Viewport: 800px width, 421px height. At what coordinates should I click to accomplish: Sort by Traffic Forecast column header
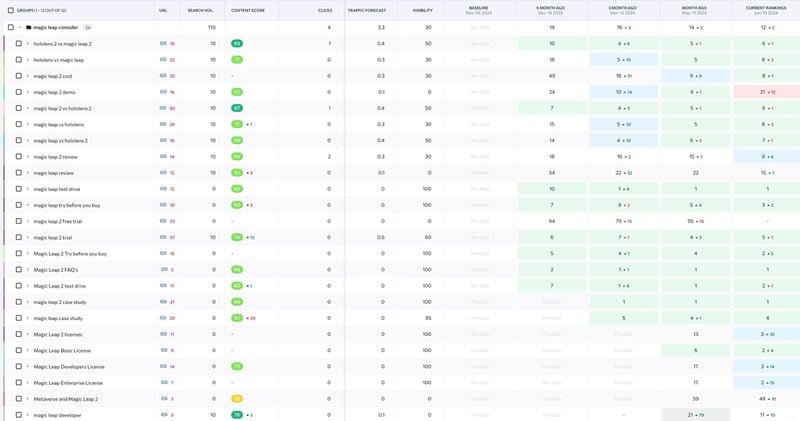367,10
